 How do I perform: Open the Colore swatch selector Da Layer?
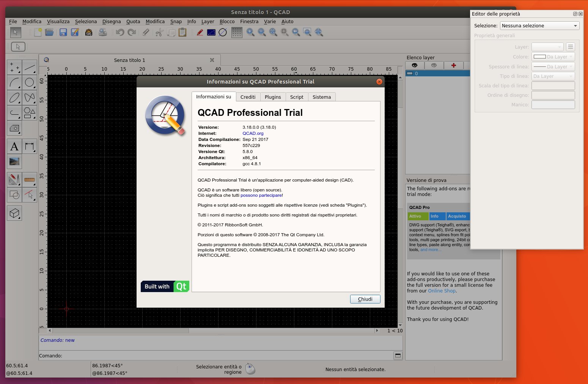pyautogui.click(x=553, y=57)
